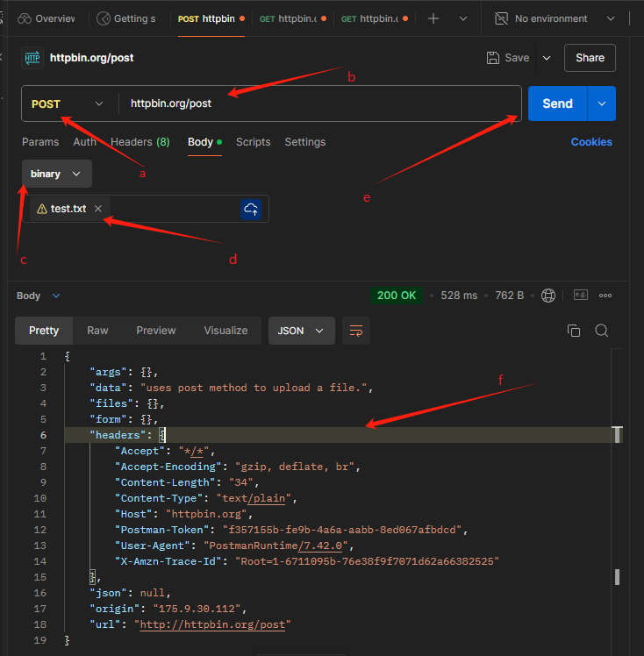Viewport: 644px width, 656px height.
Task: Click the httpbin.org/post URL input field
Action: pyautogui.click(x=316, y=103)
